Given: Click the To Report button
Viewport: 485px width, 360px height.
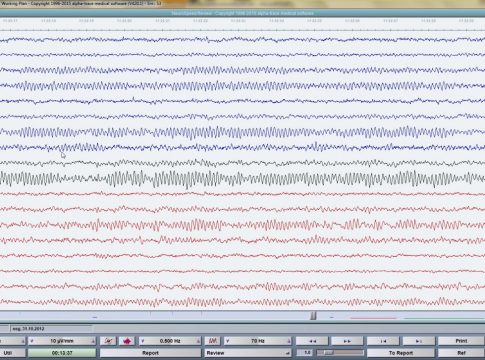Looking at the screenshot, I should click(401, 353).
